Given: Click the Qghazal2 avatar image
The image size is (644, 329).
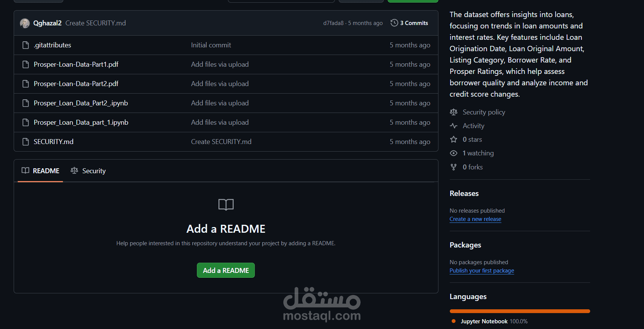Looking at the screenshot, I should tap(25, 23).
